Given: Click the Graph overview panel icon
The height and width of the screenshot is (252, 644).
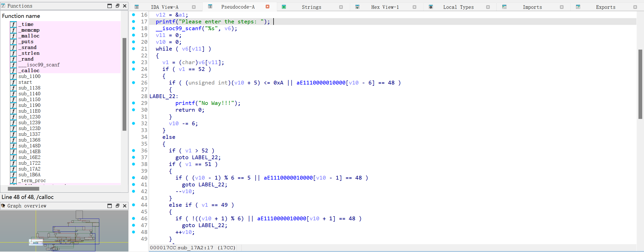Looking at the screenshot, I should pos(3,206).
